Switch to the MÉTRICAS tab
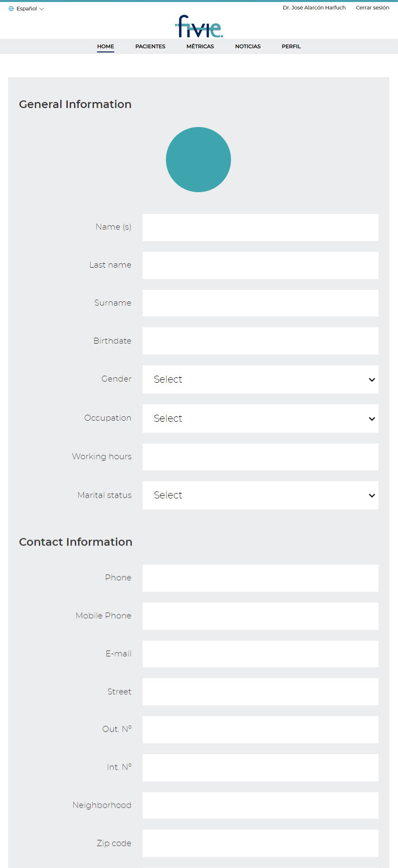The image size is (398, 868). [200, 47]
